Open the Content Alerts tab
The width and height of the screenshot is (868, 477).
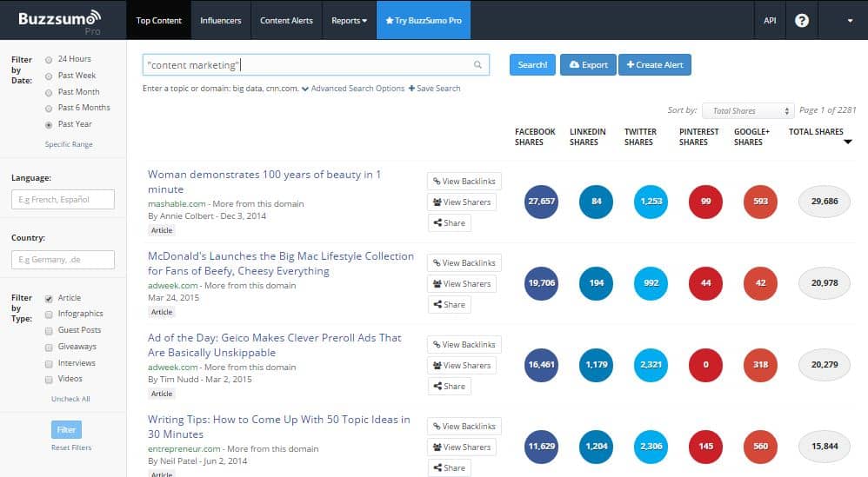[x=286, y=21]
